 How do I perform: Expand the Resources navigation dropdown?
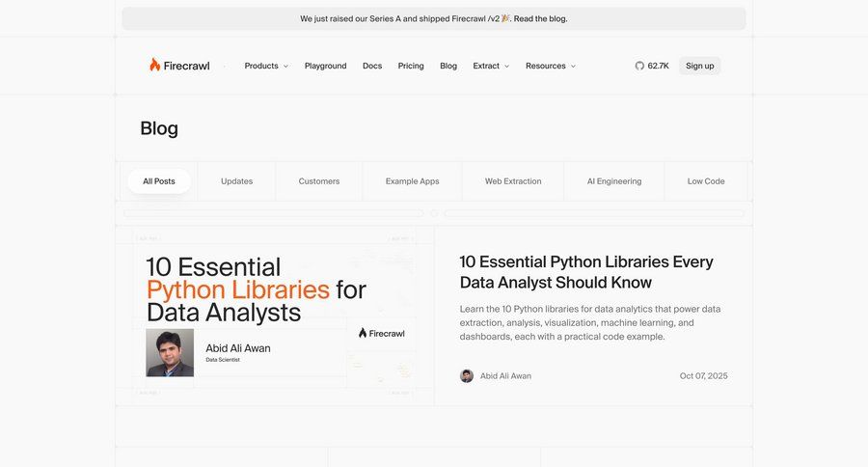point(550,66)
